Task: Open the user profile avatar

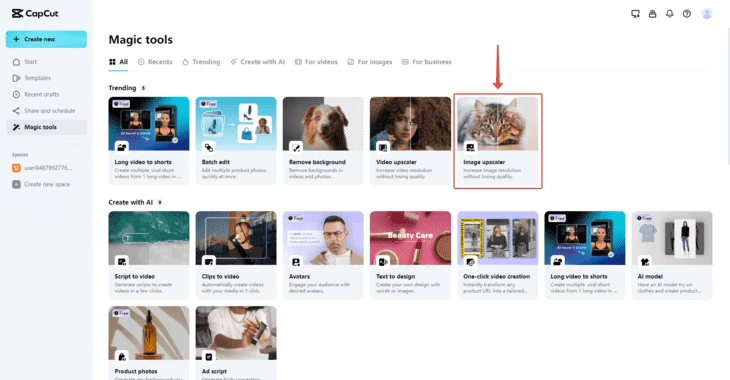Action: click(x=707, y=14)
